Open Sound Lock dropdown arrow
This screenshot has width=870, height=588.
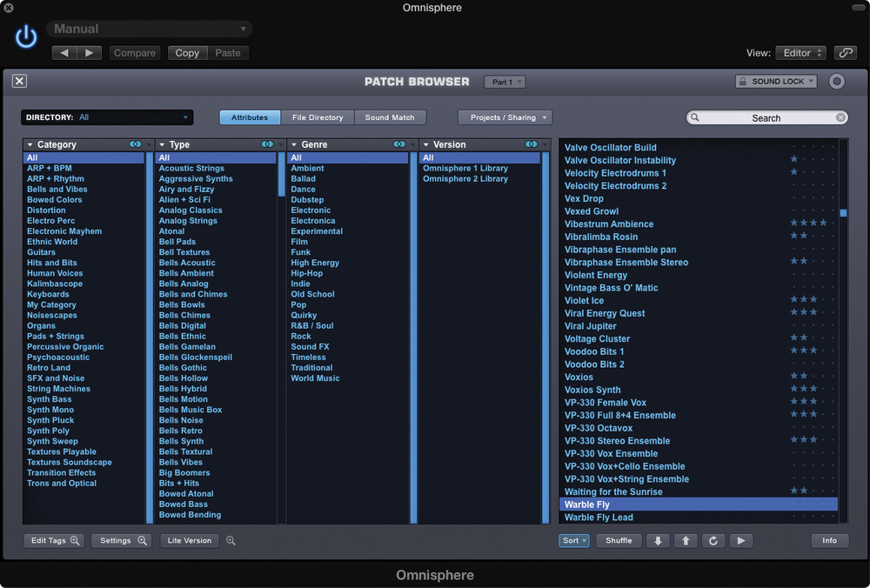click(x=811, y=82)
